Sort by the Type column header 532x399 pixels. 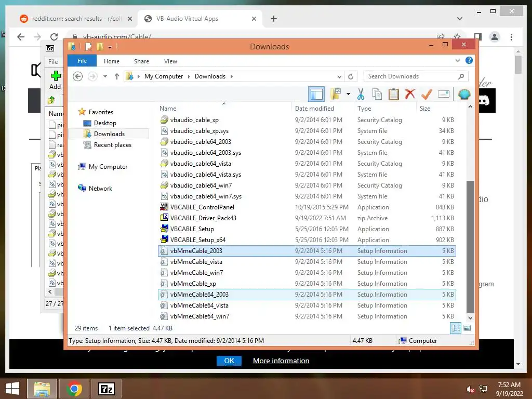[x=364, y=108]
